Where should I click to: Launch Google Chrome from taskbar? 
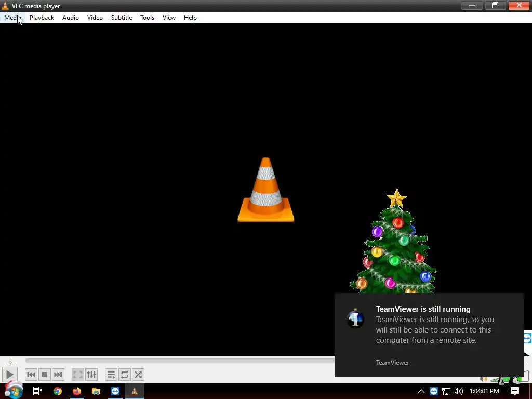coord(58,391)
